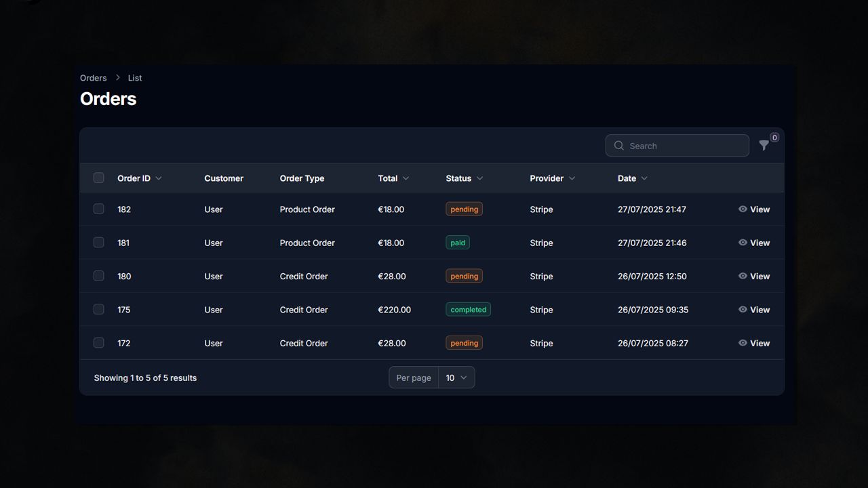This screenshot has width=868, height=488.
Task: Tick the select-all checkbox in header
Action: [x=99, y=178]
